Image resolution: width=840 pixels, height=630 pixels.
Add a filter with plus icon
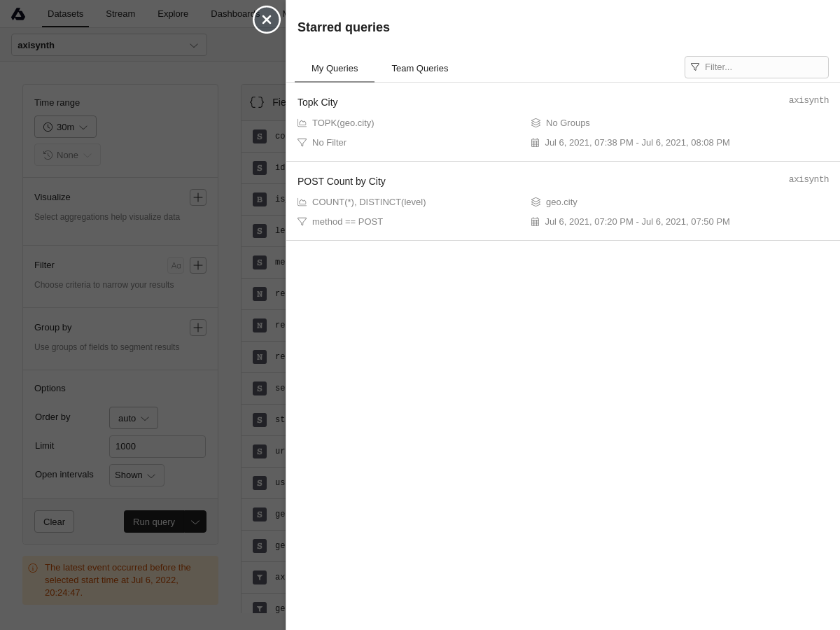198,265
